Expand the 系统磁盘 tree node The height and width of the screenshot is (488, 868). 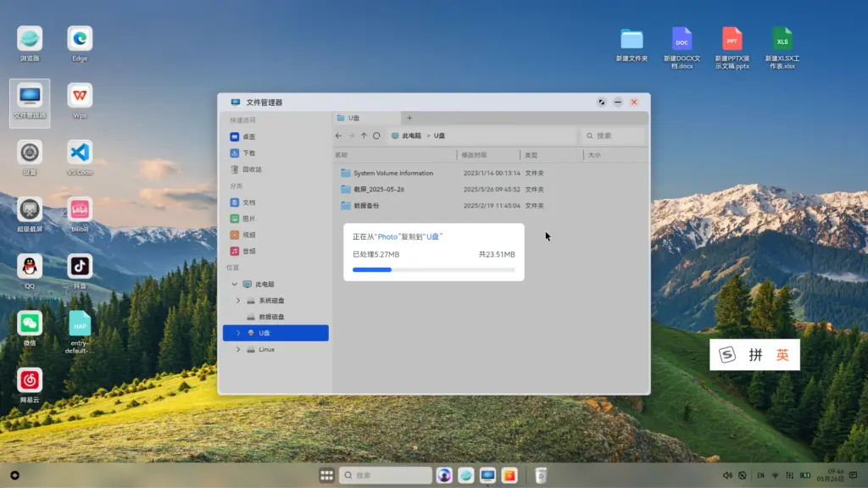point(238,301)
